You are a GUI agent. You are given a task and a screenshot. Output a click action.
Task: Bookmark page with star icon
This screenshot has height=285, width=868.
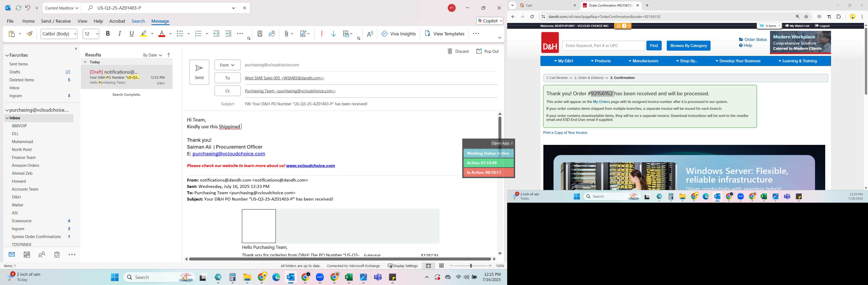point(806,17)
